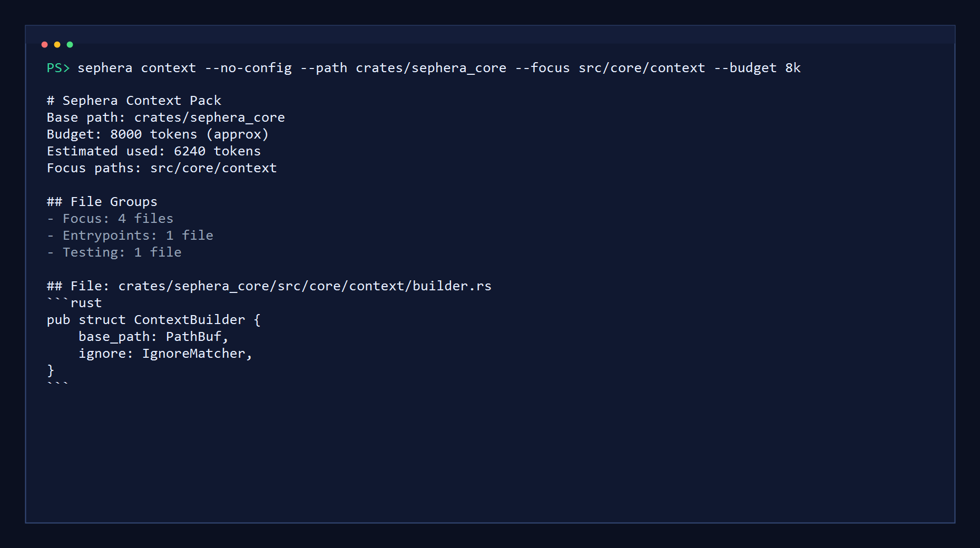Click the --budget 8k argument
Image resolution: width=980 pixels, height=548 pixels.
coord(758,67)
